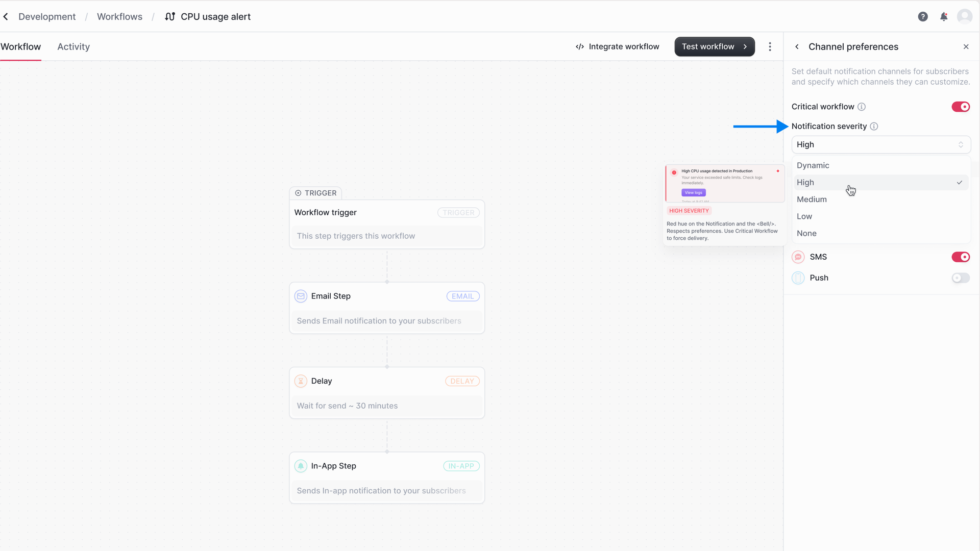Turn off the SMS toggle
Image resolution: width=980 pixels, height=551 pixels.
point(960,257)
